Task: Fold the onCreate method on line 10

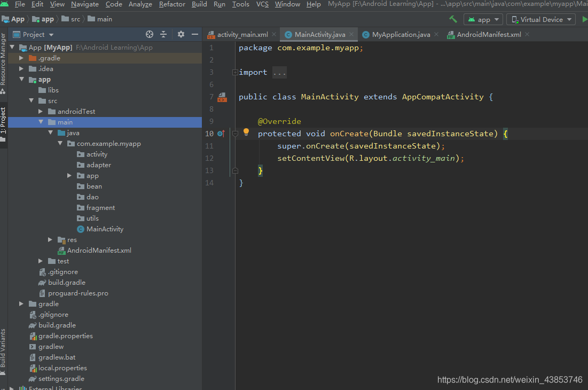Action: click(235, 134)
